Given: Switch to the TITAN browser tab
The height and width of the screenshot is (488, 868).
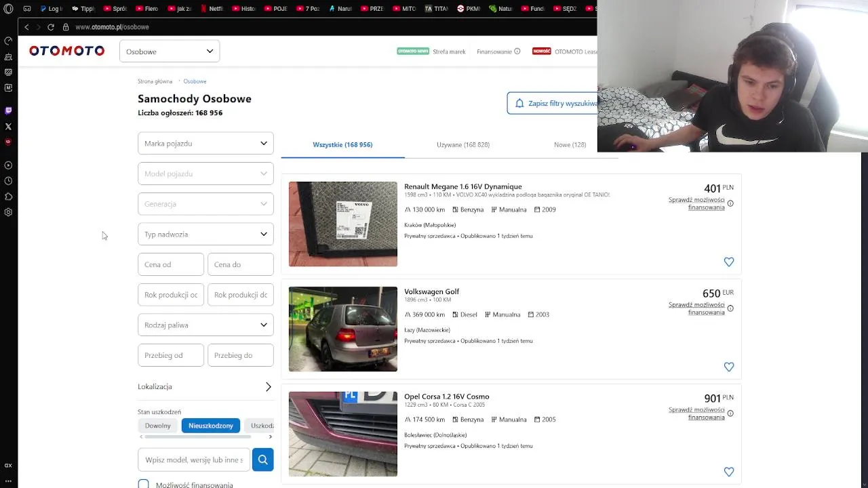Looking at the screenshot, I should pos(436,9).
